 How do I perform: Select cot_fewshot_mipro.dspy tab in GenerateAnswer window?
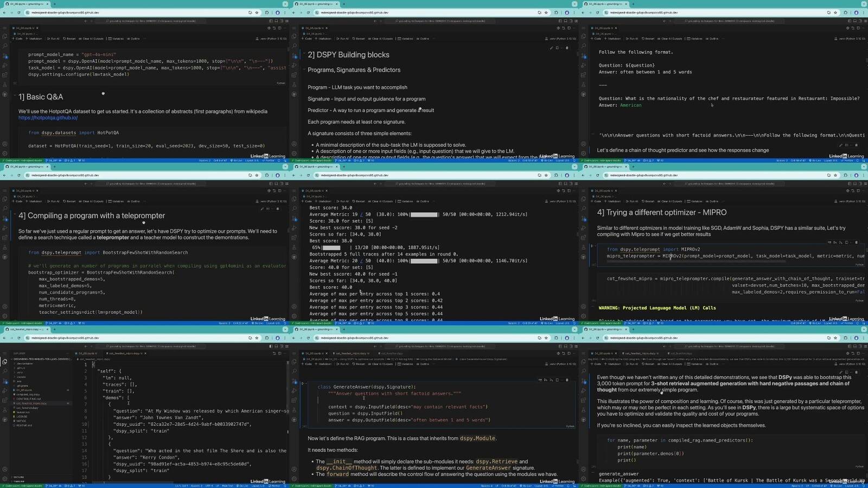(351, 353)
